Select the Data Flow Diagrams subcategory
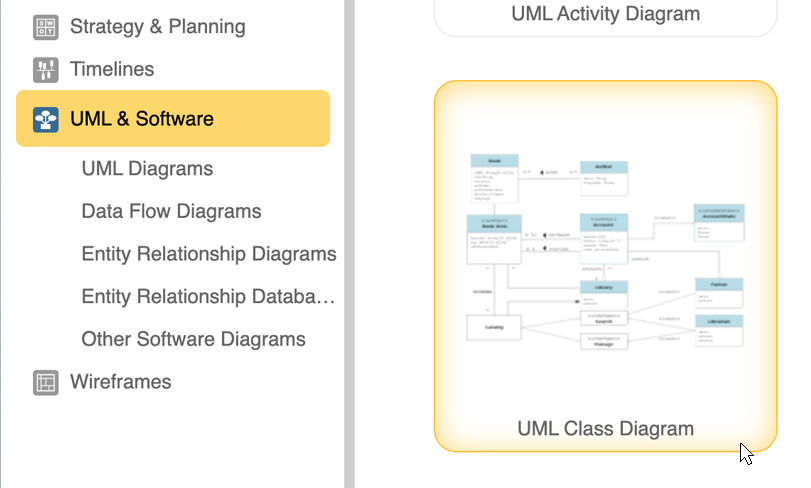The width and height of the screenshot is (811, 488). [171, 211]
